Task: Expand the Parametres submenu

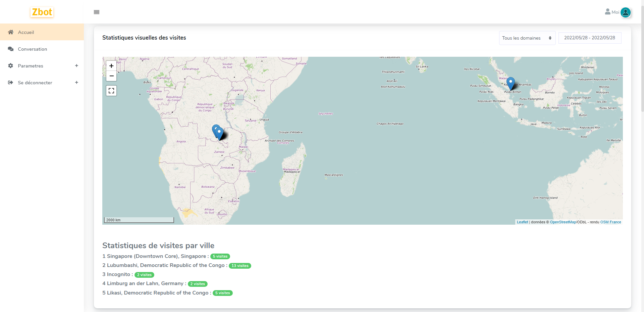Action: click(76, 66)
